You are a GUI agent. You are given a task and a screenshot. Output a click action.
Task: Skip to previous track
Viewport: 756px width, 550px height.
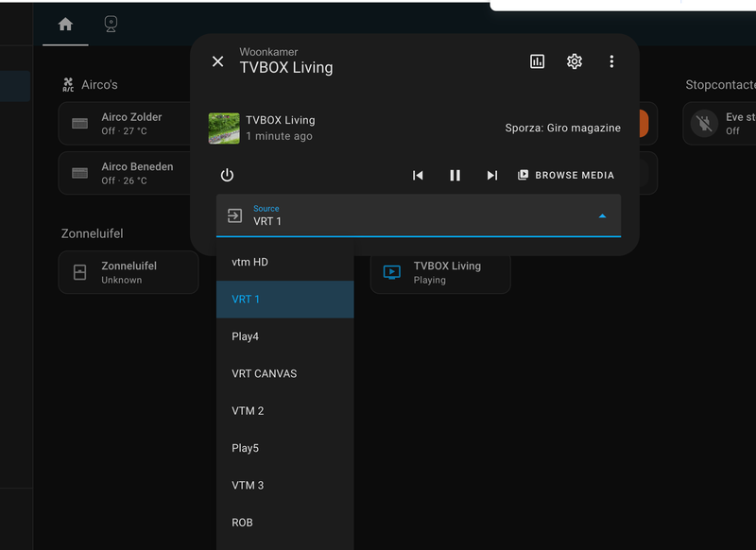click(418, 175)
